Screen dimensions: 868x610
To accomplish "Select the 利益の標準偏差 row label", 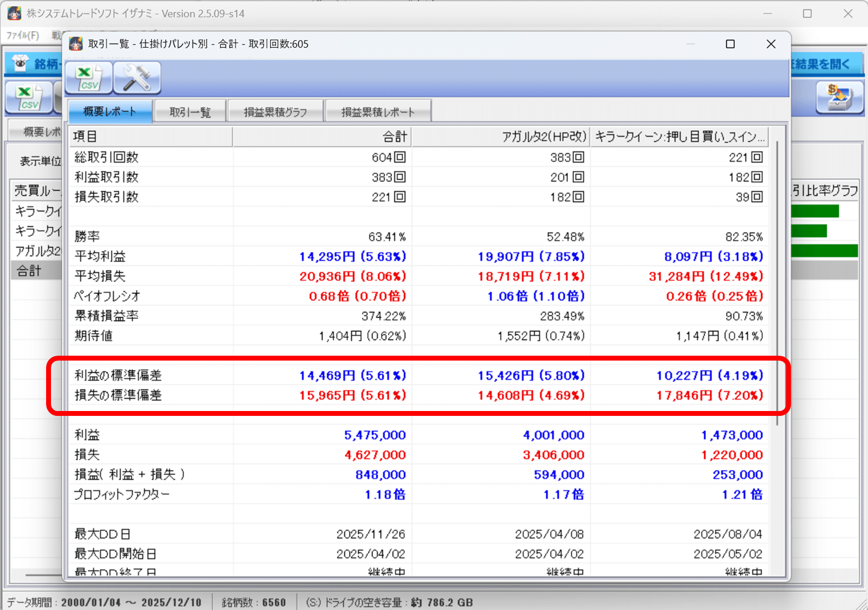I will (x=118, y=375).
